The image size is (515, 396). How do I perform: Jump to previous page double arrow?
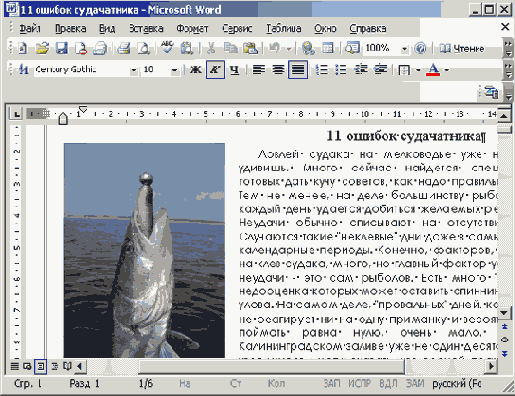coord(505,326)
